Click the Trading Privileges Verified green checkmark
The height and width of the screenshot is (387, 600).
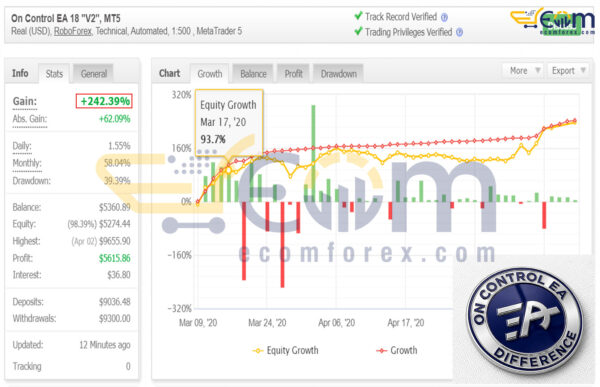pos(358,31)
